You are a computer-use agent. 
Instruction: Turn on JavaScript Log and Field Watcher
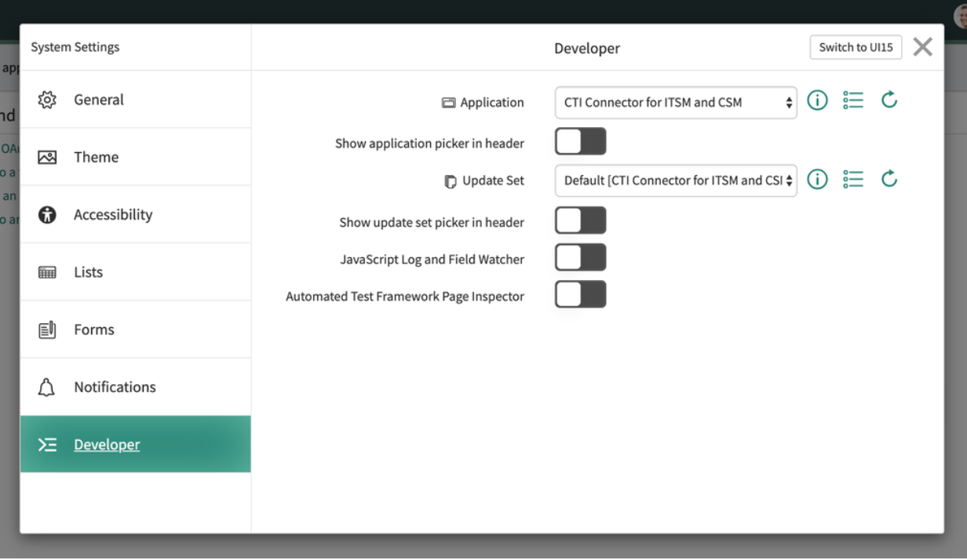tap(581, 256)
